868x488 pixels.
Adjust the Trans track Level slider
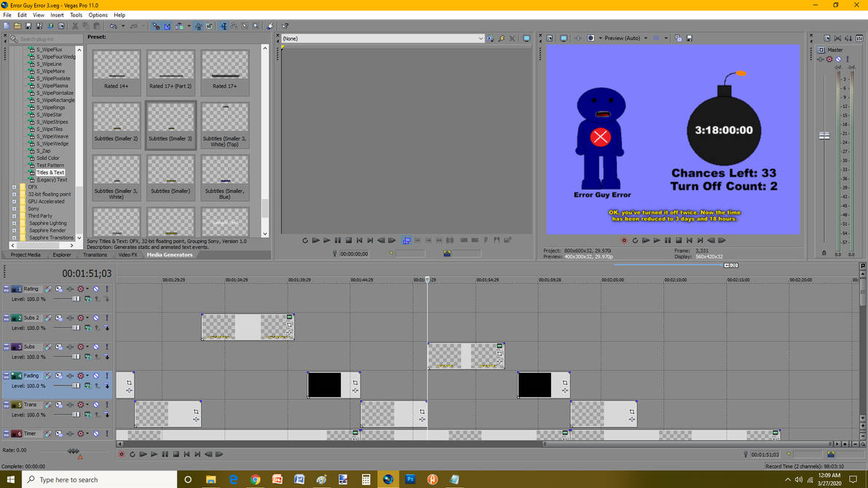click(x=76, y=415)
